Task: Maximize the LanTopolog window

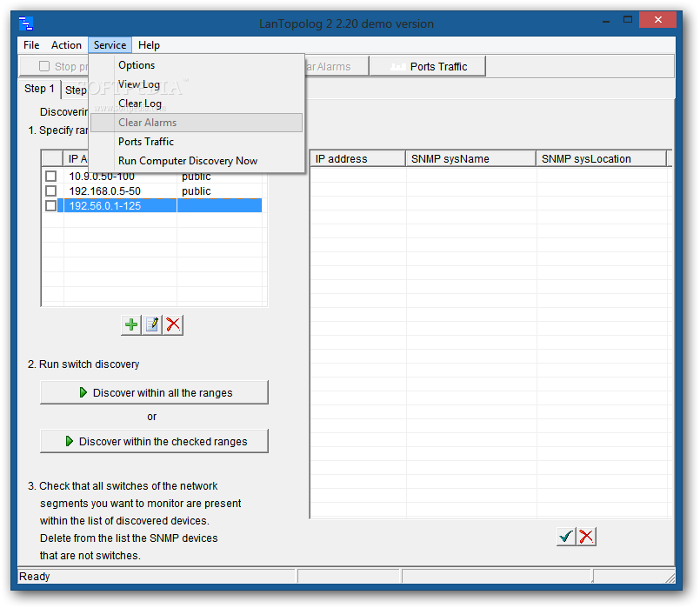Action: pos(628,20)
